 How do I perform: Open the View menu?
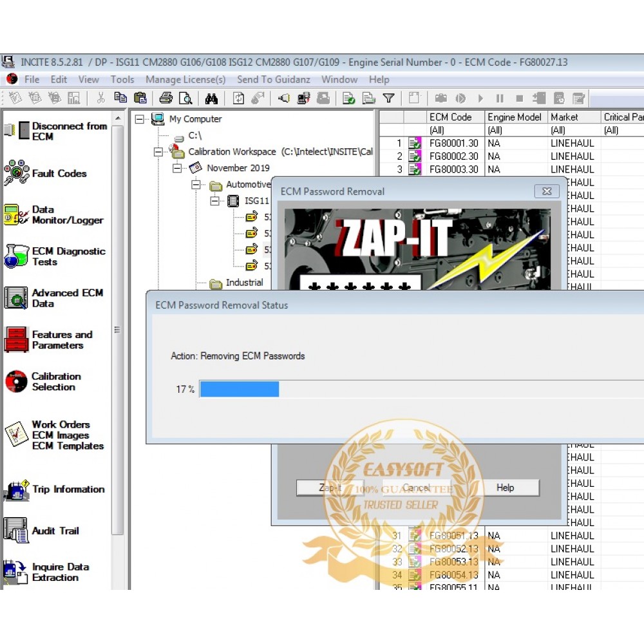pos(89,79)
